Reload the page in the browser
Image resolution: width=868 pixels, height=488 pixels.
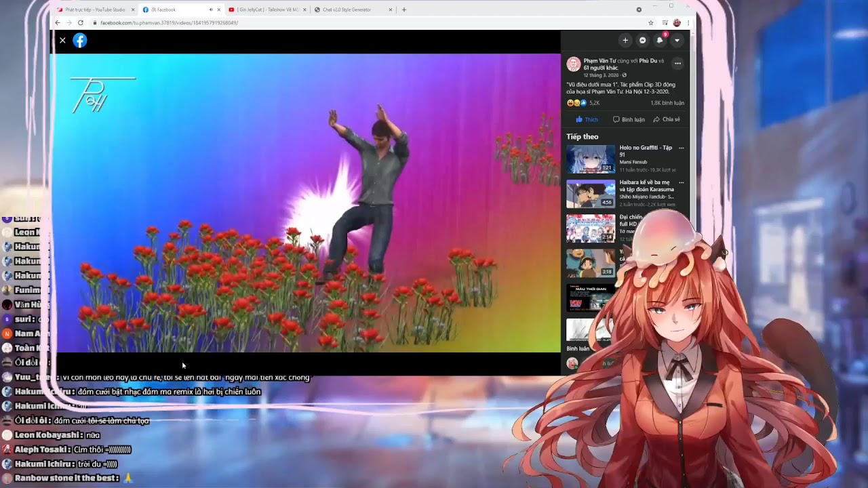click(x=80, y=22)
